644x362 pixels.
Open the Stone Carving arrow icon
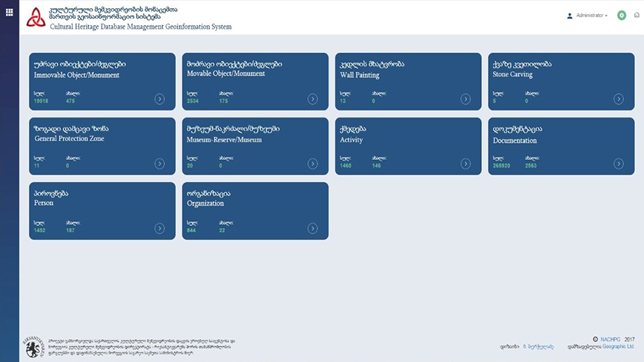pos(619,99)
